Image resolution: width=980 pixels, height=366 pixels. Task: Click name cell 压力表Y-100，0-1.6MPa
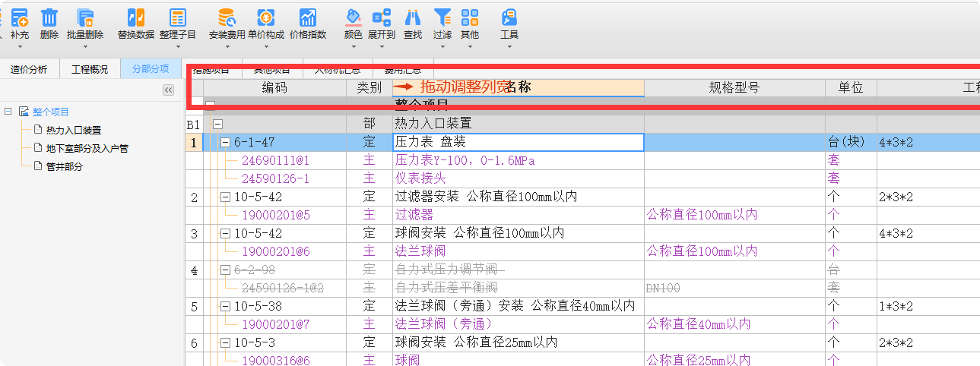(518, 160)
